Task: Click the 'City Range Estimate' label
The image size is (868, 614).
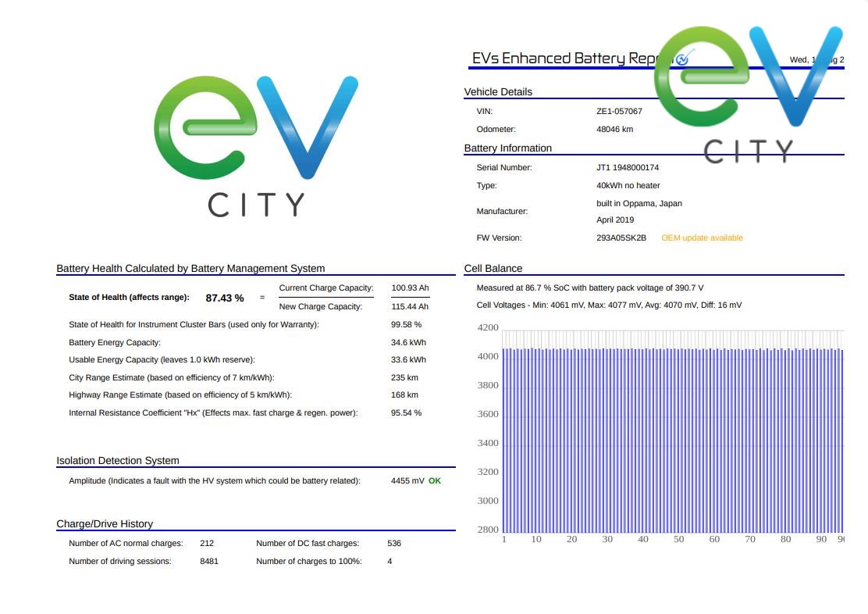Action: click(172, 378)
